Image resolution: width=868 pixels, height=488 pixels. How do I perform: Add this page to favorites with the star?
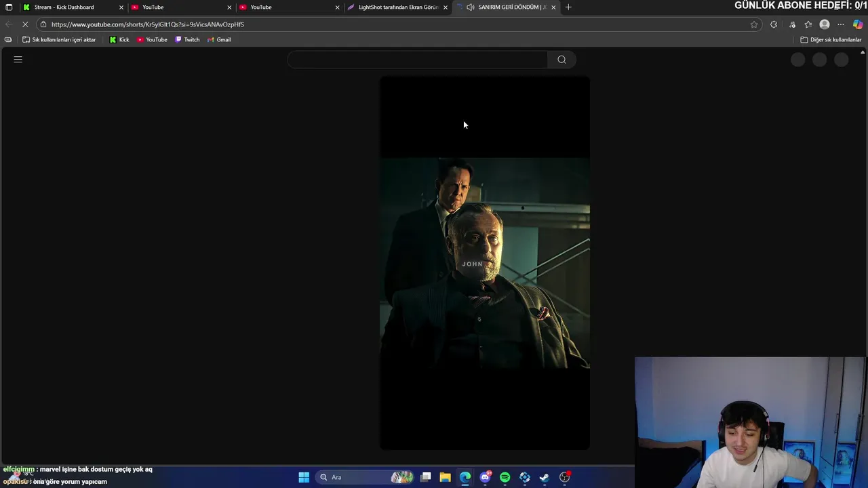[754, 24]
